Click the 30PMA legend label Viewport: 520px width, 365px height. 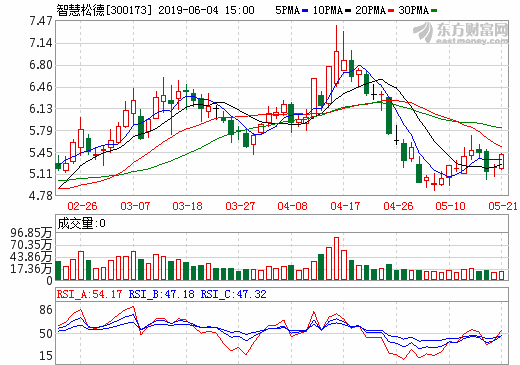click(413, 10)
